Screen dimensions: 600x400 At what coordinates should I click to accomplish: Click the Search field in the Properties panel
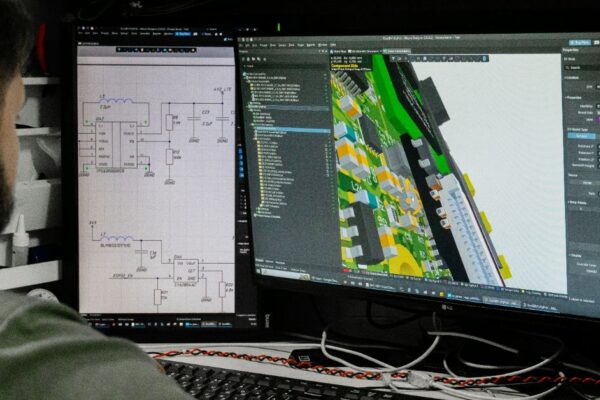click(583, 67)
